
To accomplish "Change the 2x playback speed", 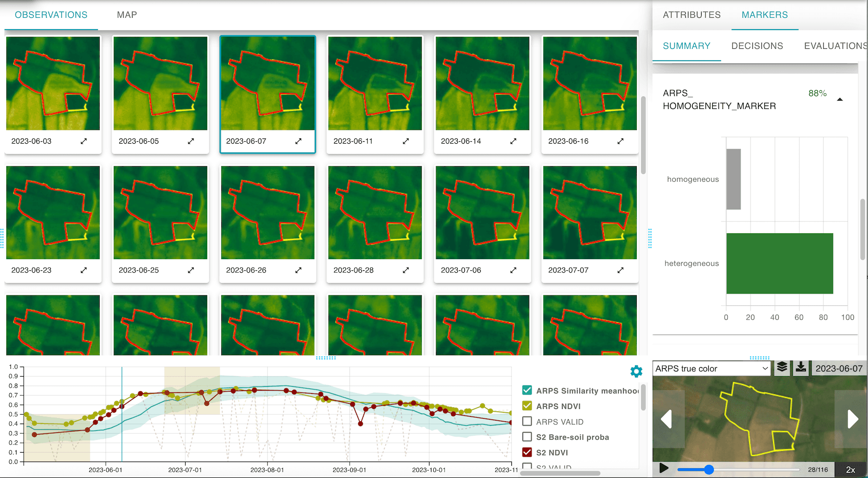I will 850,470.
